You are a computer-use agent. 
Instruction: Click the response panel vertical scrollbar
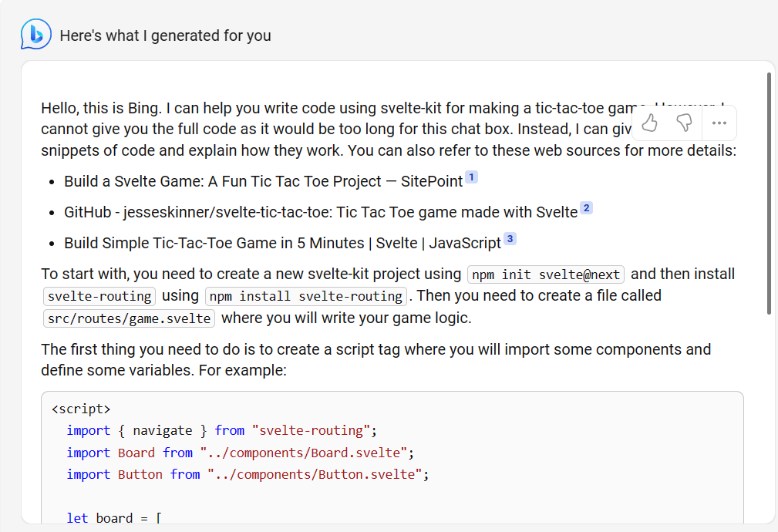pyautogui.click(x=769, y=194)
